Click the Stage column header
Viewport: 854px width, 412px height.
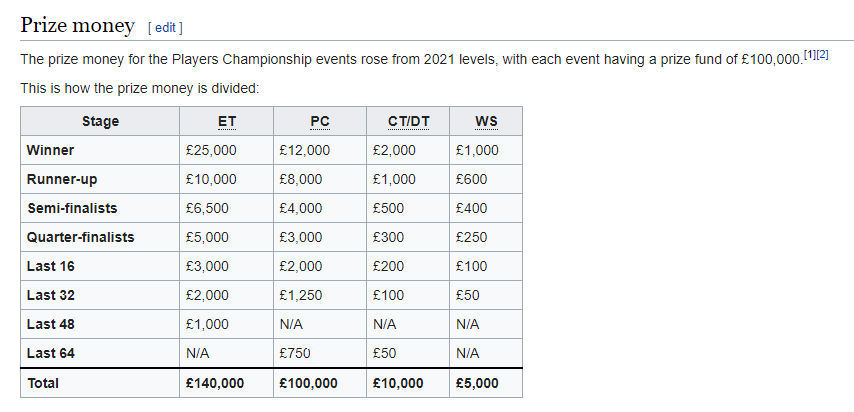100,122
